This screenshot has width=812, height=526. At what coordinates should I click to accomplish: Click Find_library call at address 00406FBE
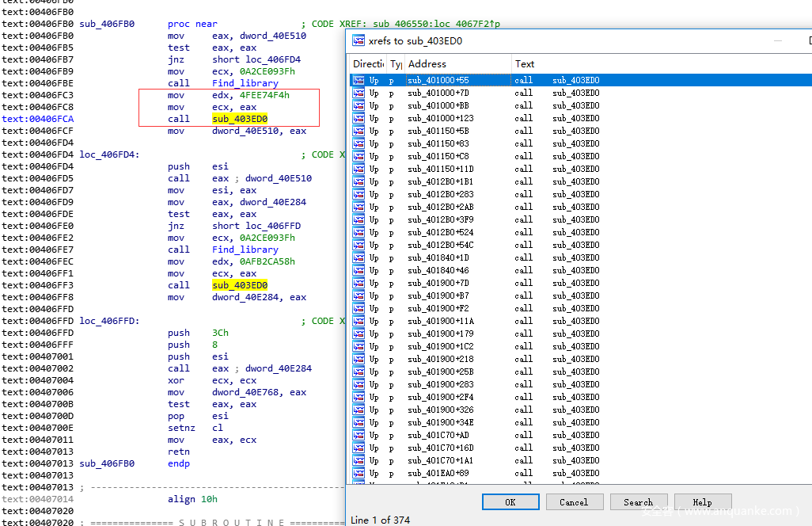pos(245,83)
